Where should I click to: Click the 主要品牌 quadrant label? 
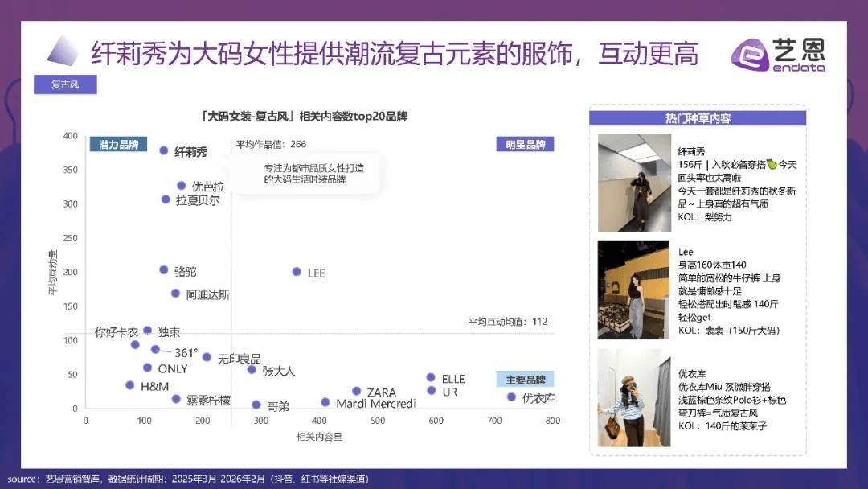pyautogui.click(x=525, y=380)
